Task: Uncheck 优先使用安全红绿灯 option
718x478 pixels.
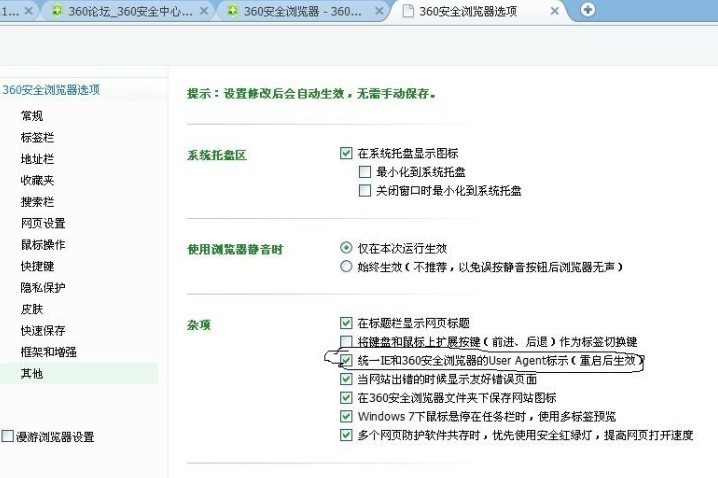Action: click(x=346, y=435)
